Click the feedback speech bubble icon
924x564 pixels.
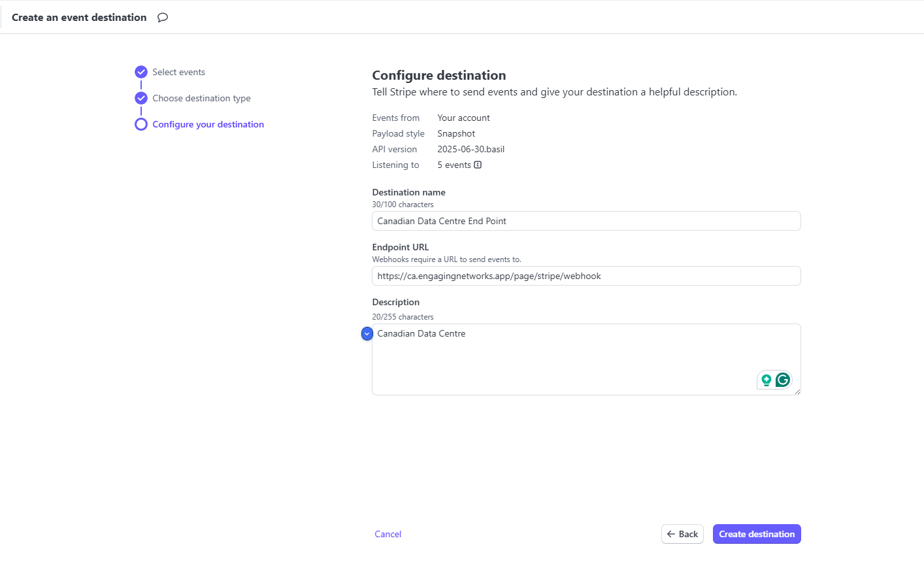[x=163, y=18]
